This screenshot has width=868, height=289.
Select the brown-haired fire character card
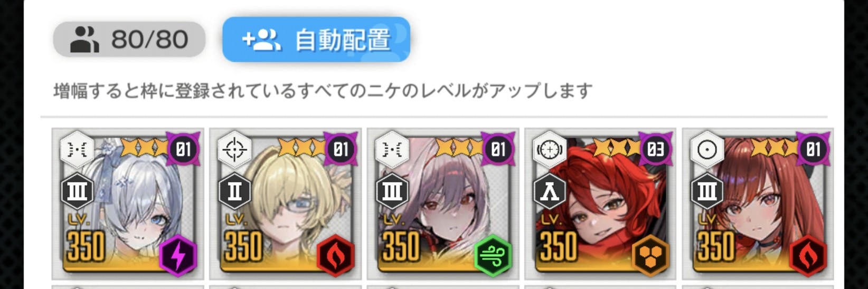pyautogui.click(x=758, y=204)
